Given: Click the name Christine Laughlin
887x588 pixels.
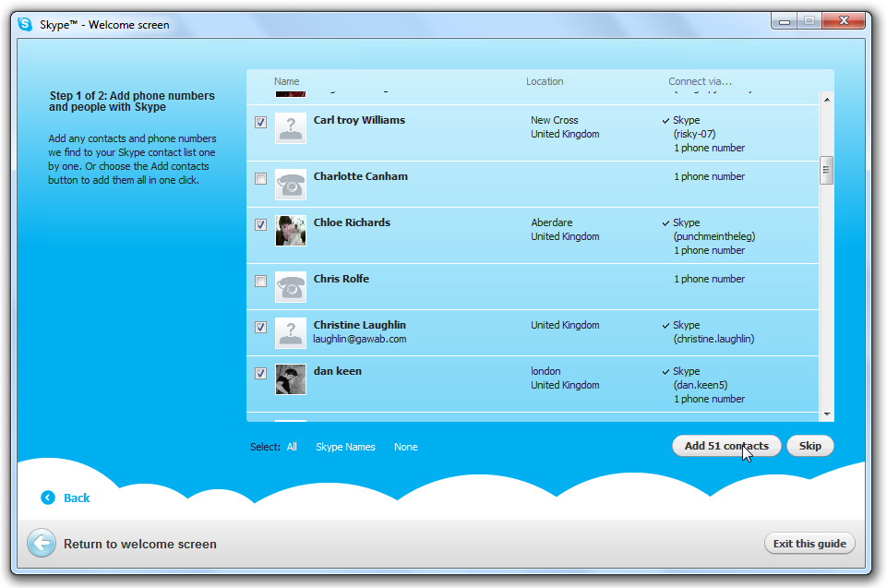Looking at the screenshot, I should pyautogui.click(x=360, y=325).
